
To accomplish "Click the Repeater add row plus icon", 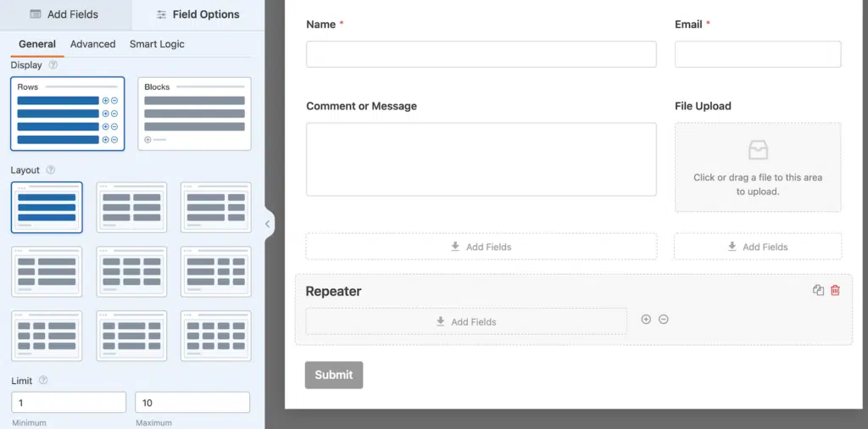I will click(x=646, y=320).
